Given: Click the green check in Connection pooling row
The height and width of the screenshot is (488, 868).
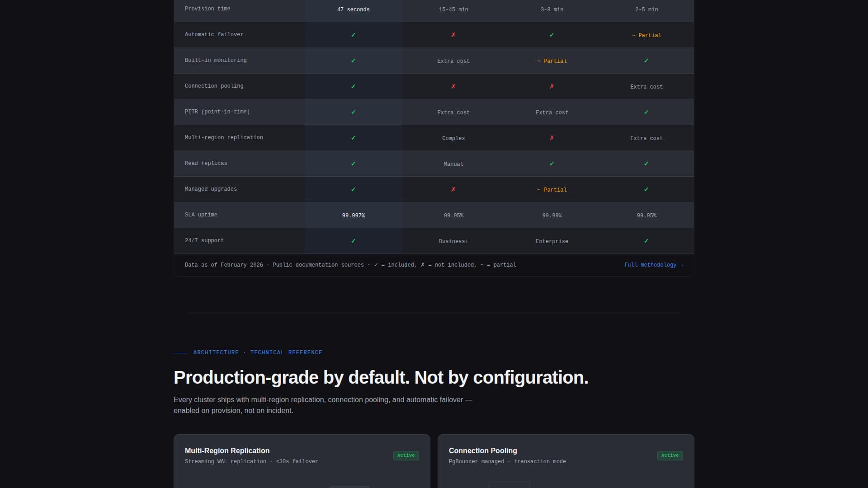Looking at the screenshot, I should 354,86.
